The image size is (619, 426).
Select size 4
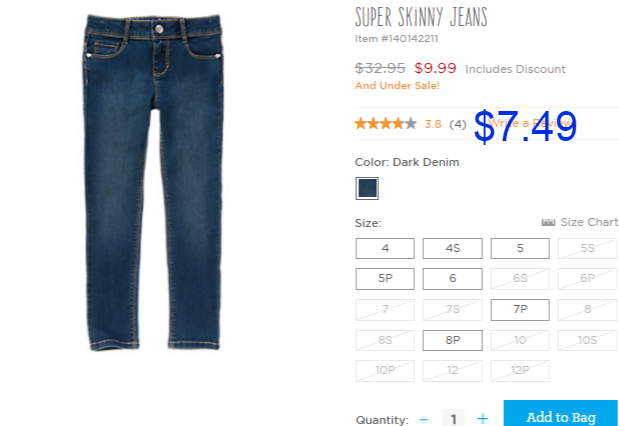pos(385,248)
